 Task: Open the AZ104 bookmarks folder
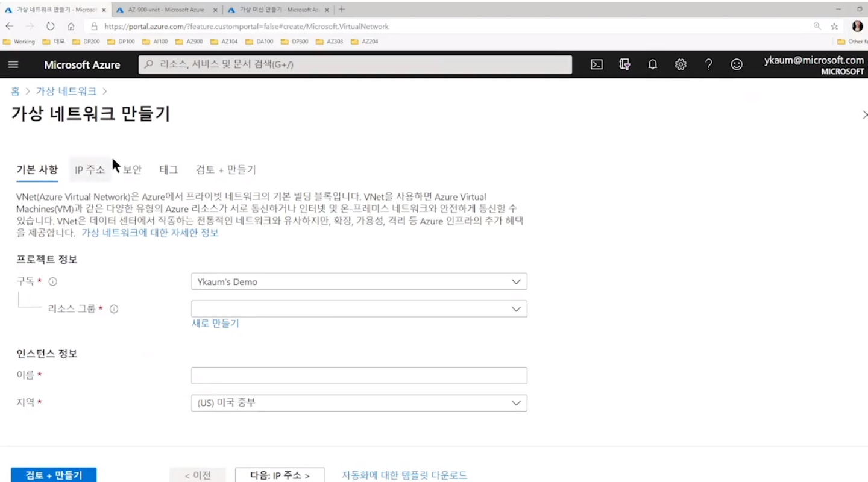click(x=224, y=42)
